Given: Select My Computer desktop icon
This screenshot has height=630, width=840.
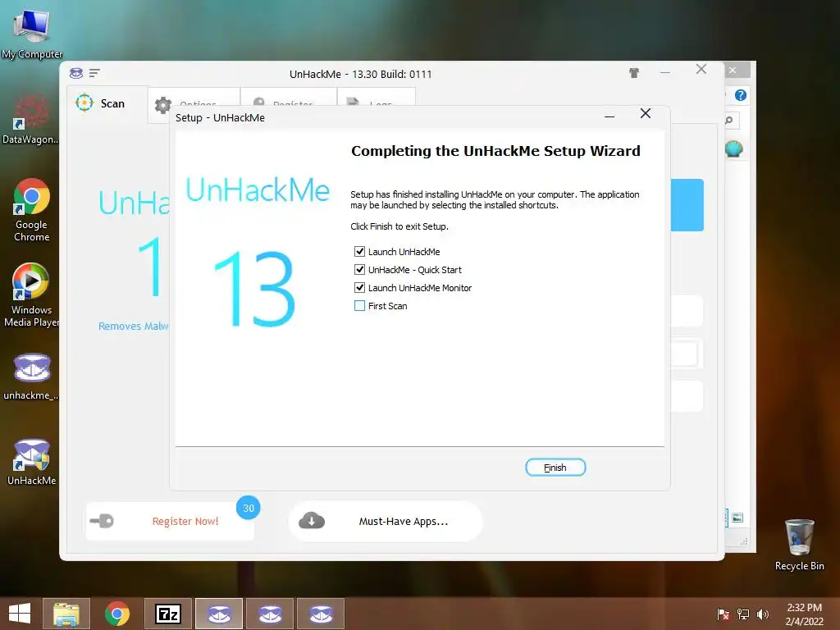Looking at the screenshot, I should click(32, 33).
